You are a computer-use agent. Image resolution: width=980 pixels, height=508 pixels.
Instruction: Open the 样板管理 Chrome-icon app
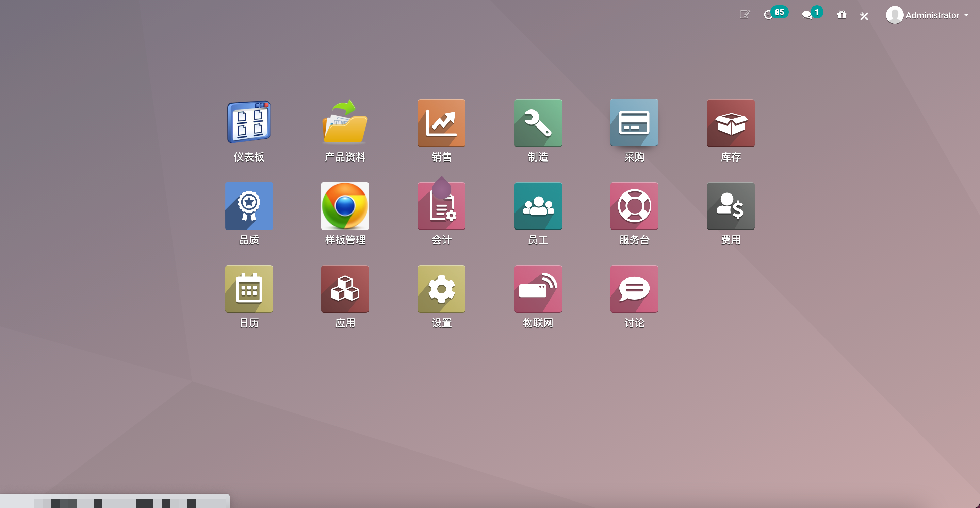[345, 206]
